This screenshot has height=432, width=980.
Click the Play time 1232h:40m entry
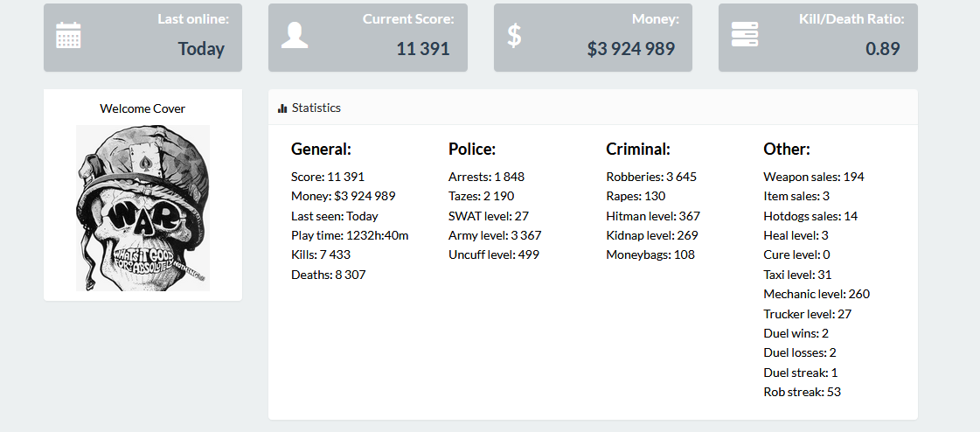click(350, 236)
